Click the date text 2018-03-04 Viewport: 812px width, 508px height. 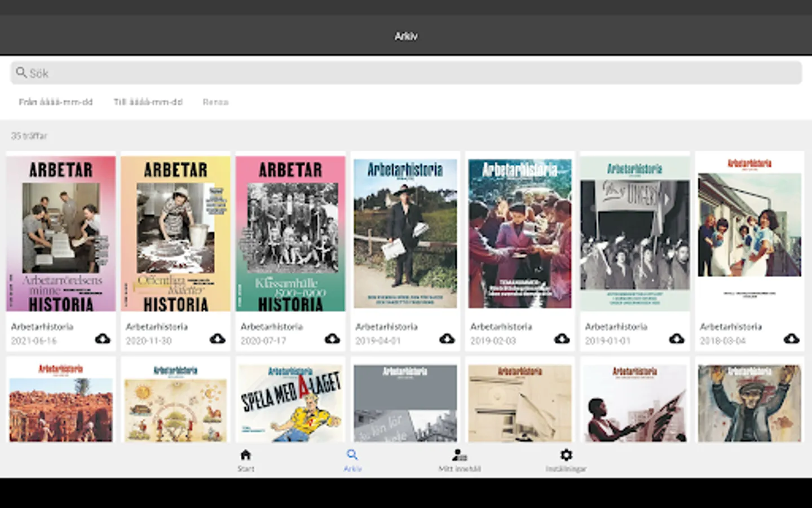[722, 341]
